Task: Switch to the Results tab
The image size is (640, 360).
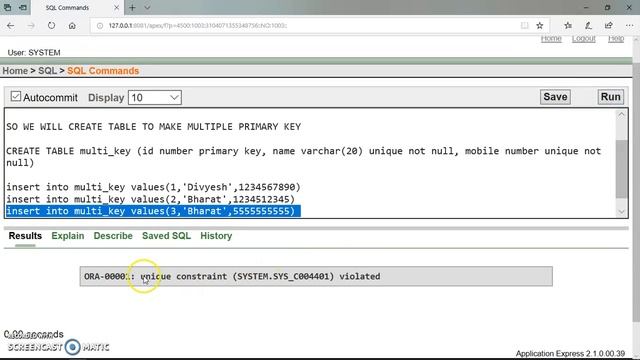Action: pyautogui.click(x=25, y=236)
